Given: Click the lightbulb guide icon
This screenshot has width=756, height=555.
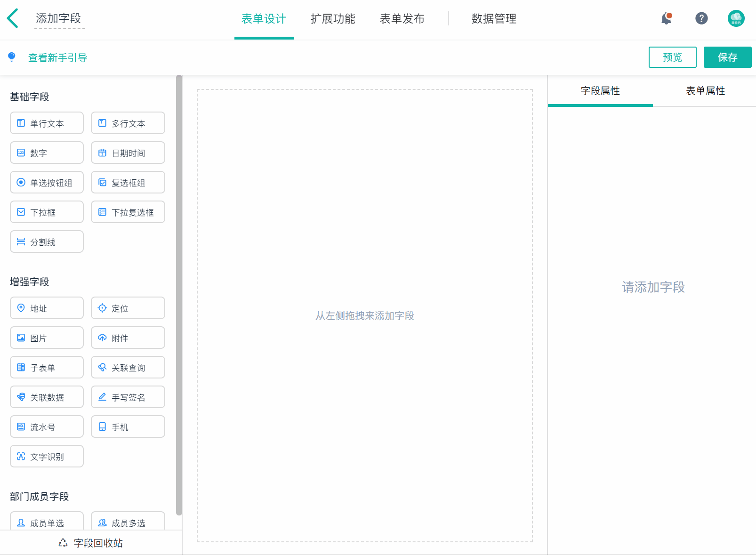Looking at the screenshot, I should point(12,57).
